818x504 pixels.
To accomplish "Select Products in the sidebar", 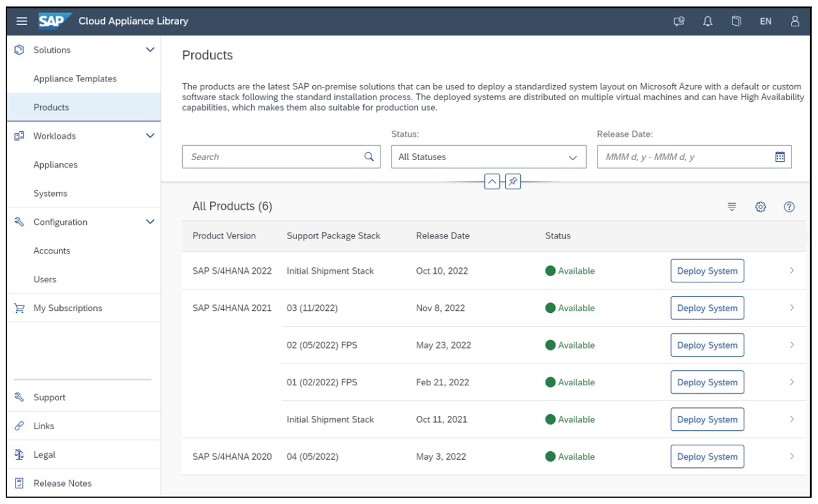I will tap(84, 107).
